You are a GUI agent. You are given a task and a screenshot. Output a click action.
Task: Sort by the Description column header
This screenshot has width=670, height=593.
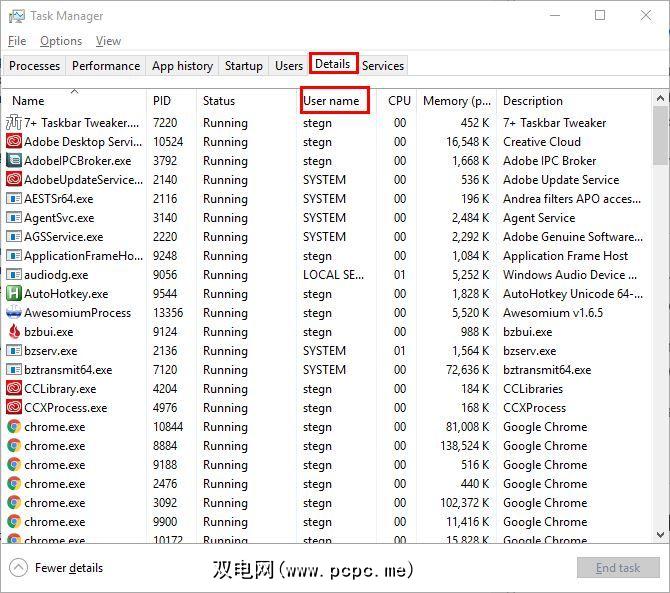(574, 101)
